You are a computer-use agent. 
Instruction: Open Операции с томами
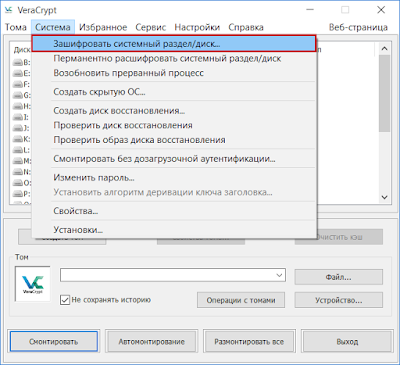coord(241,300)
